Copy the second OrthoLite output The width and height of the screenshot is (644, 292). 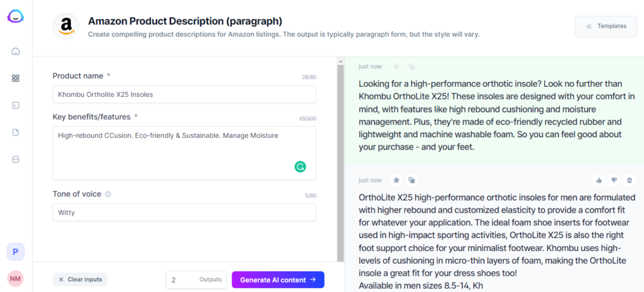point(411,180)
